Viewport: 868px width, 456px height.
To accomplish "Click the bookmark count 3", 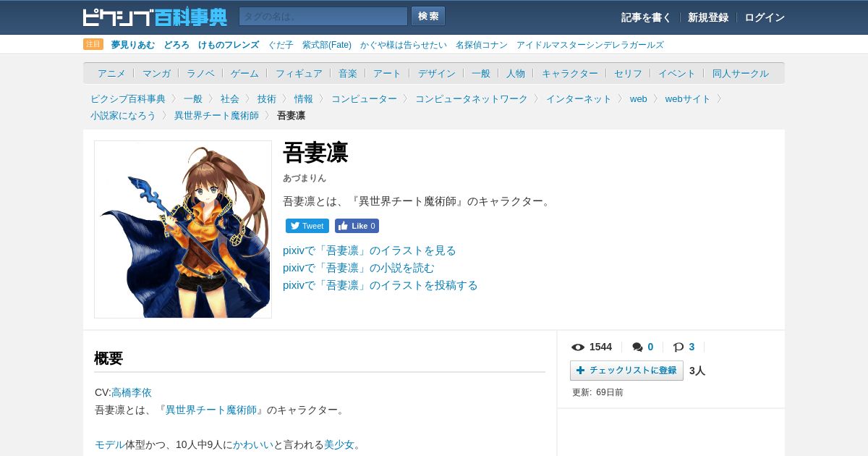I will pos(692,347).
